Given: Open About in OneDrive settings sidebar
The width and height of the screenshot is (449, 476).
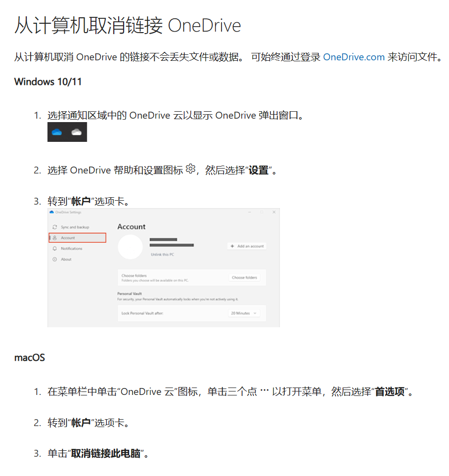Looking at the screenshot, I should pyautogui.click(x=66, y=259).
